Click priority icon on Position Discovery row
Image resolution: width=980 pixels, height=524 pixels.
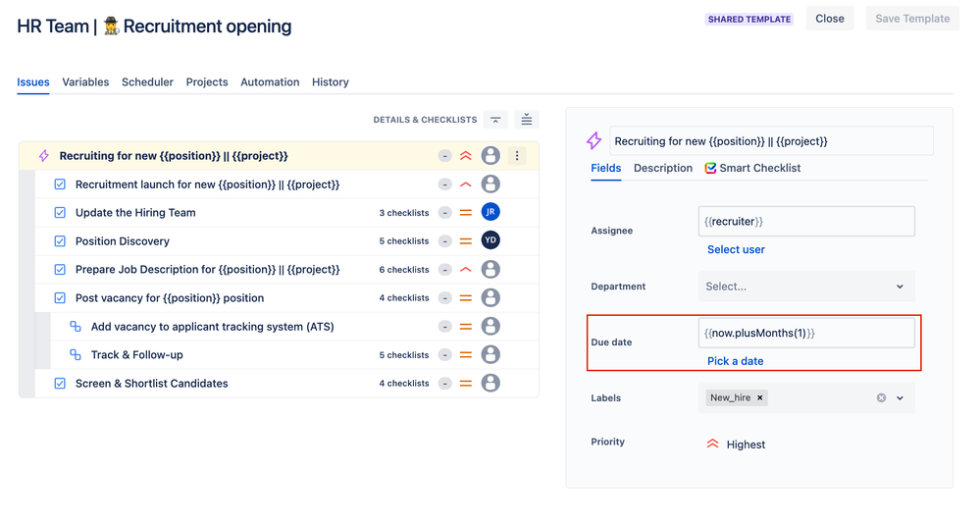466,241
